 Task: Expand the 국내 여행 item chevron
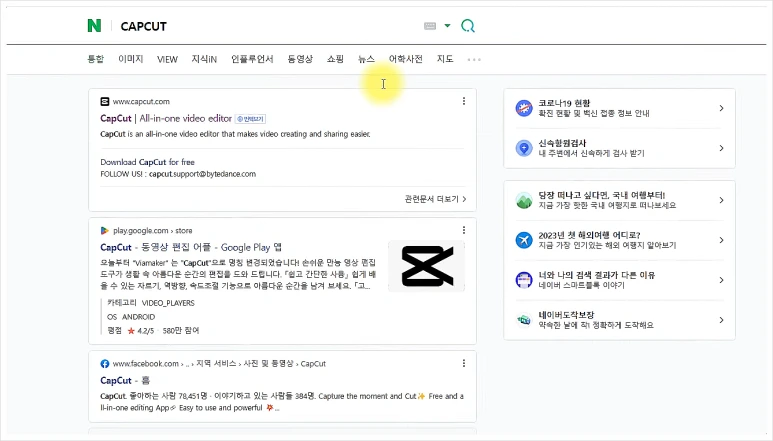click(x=721, y=200)
